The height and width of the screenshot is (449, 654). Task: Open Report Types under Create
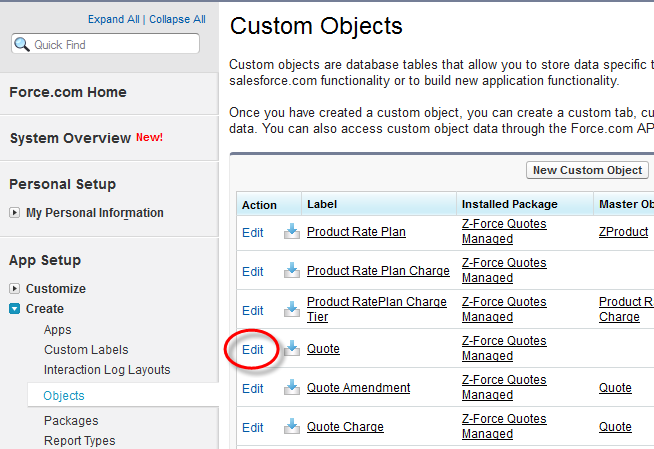coord(79,441)
